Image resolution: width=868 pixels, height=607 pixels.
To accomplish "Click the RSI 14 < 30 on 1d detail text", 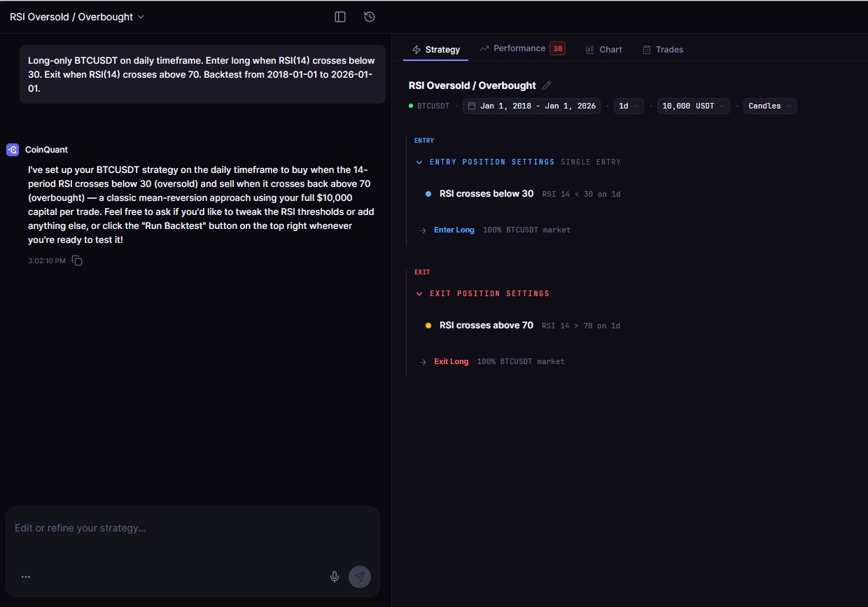I will tap(581, 194).
